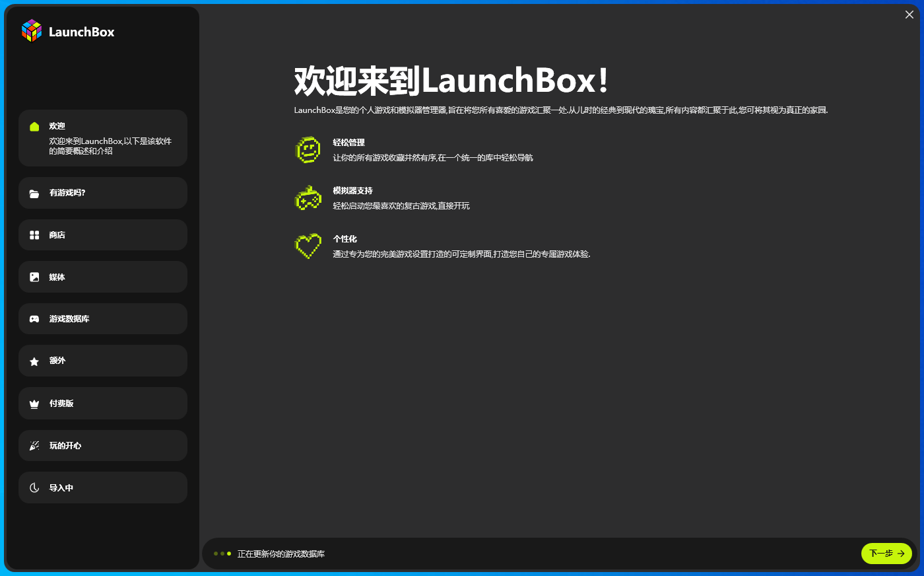Open the 付费版 step
This screenshot has height=576, width=924.
(x=103, y=403)
